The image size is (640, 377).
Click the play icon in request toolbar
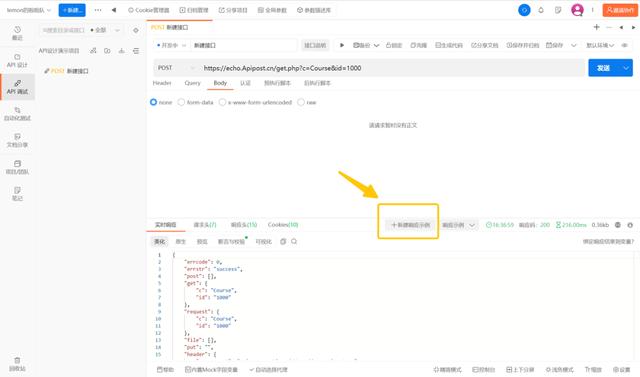pyautogui.click(x=342, y=45)
